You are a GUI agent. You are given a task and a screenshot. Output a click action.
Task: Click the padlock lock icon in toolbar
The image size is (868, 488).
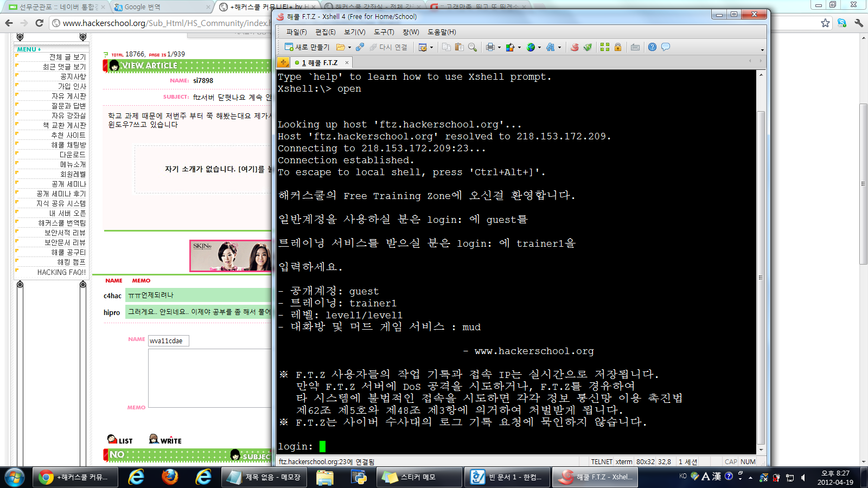pos(618,47)
